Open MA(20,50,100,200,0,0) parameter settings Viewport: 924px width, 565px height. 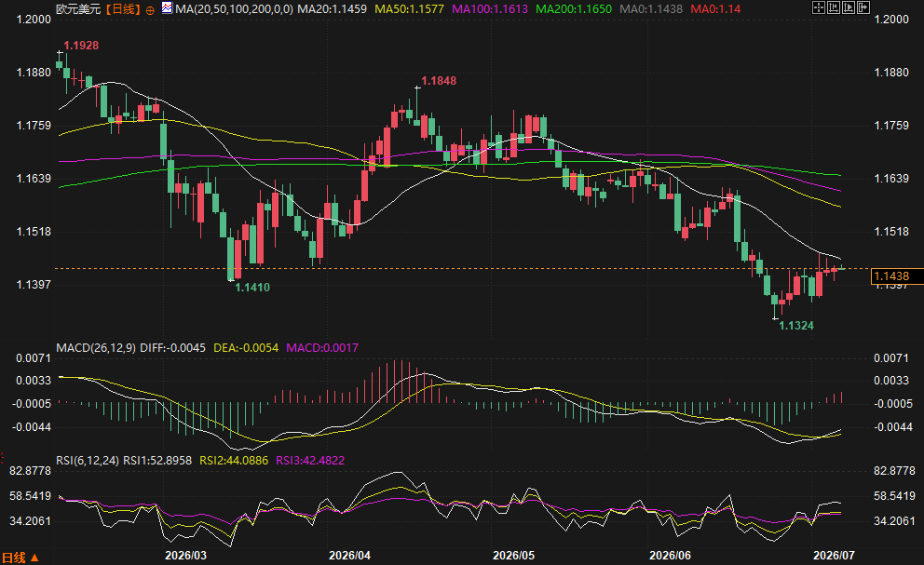point(234,9)
